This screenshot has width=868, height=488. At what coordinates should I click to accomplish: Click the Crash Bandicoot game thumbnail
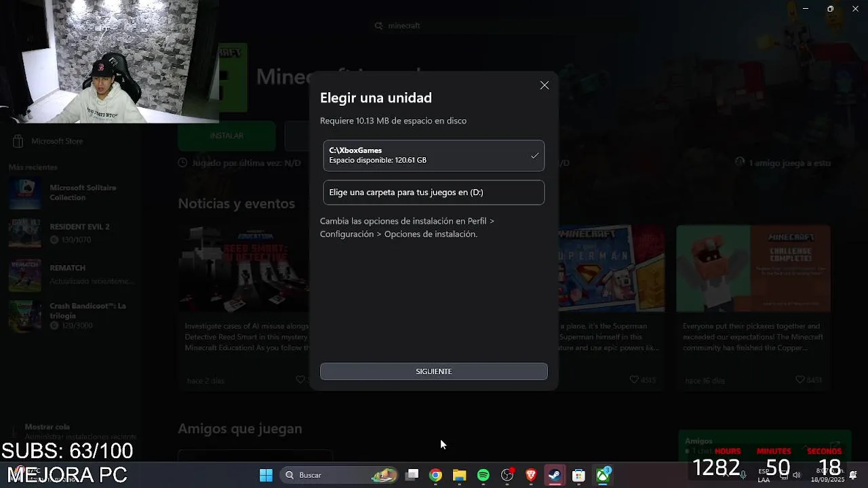click(25, 316)
